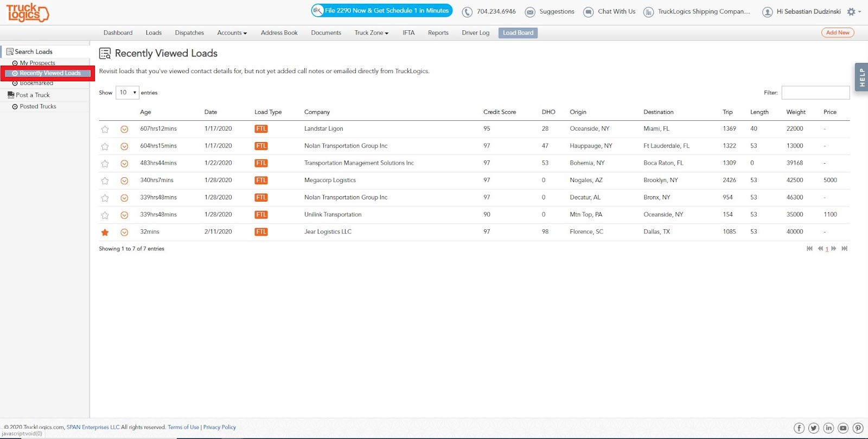
Task: Open the Pinterest page icon
Action: coord(858,428)
